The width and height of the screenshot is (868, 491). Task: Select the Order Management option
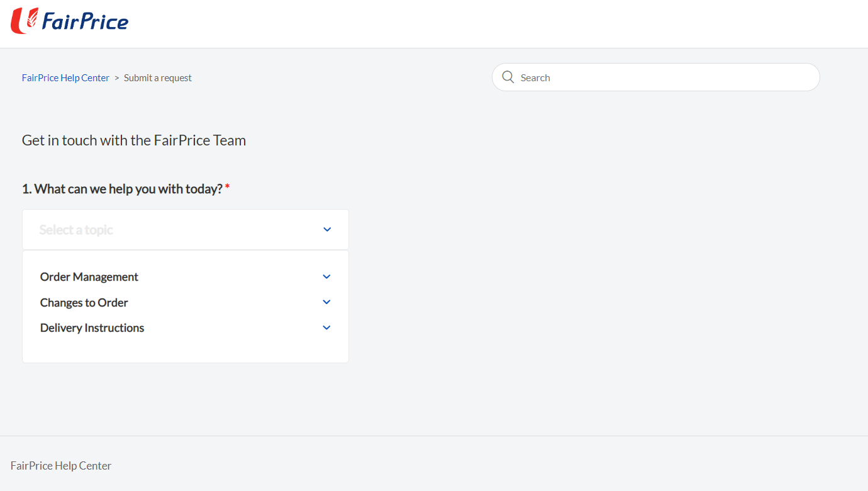[89, 277]
